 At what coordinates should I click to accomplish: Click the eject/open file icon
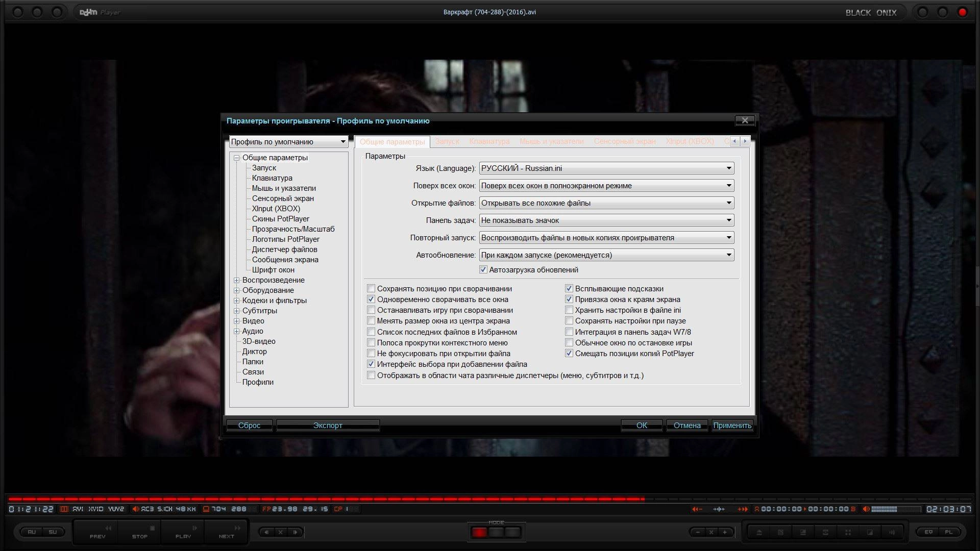[x=759, y=532]
